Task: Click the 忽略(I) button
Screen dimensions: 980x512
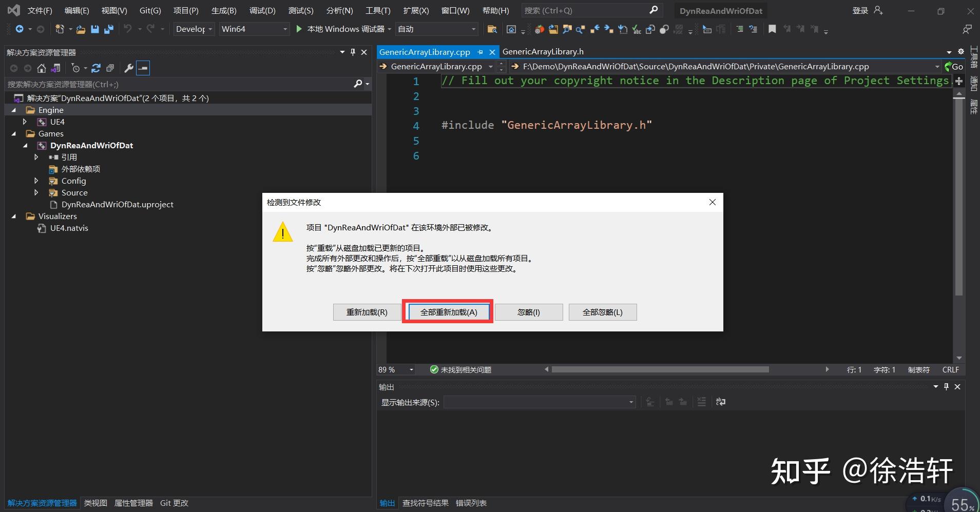Action: 529,312
